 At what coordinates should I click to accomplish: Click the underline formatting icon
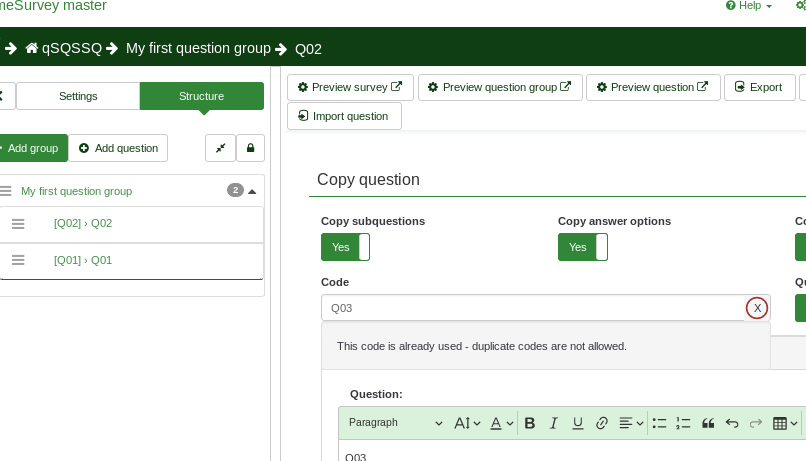point(578,423)
